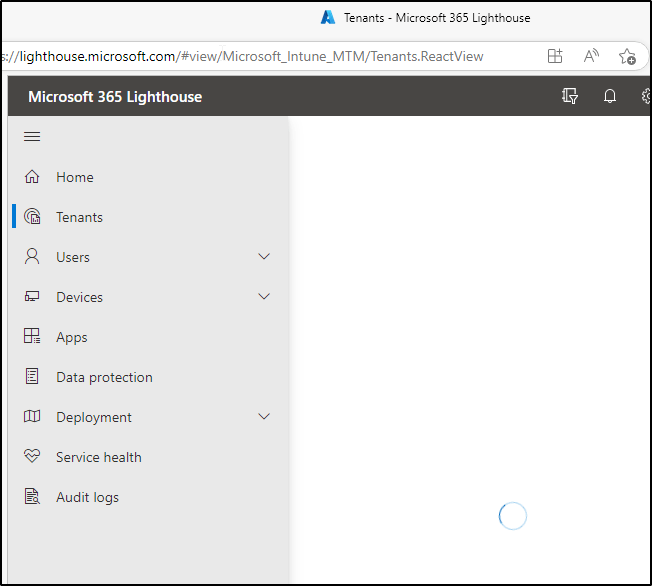Click the browser split screen icon

click(555, 56)
